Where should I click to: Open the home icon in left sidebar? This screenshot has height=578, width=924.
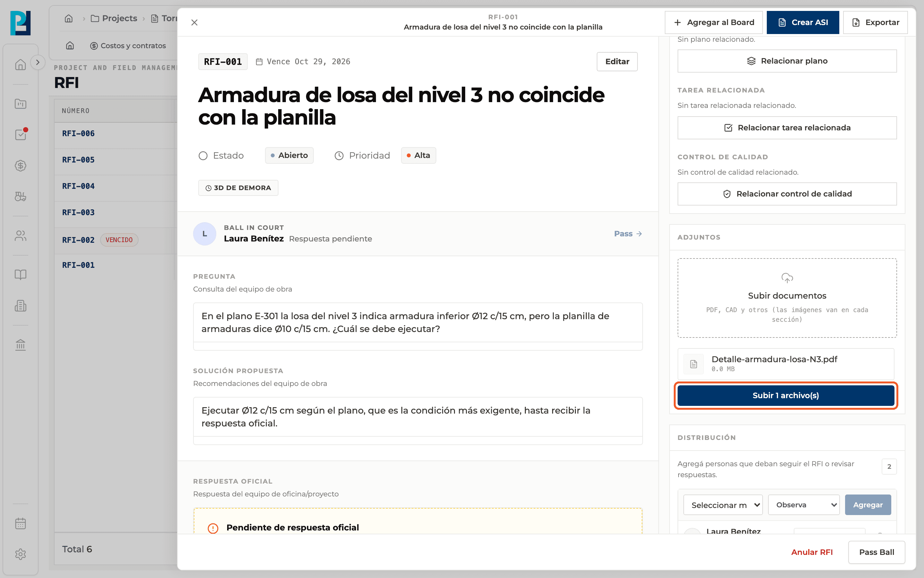coord(21,64)
